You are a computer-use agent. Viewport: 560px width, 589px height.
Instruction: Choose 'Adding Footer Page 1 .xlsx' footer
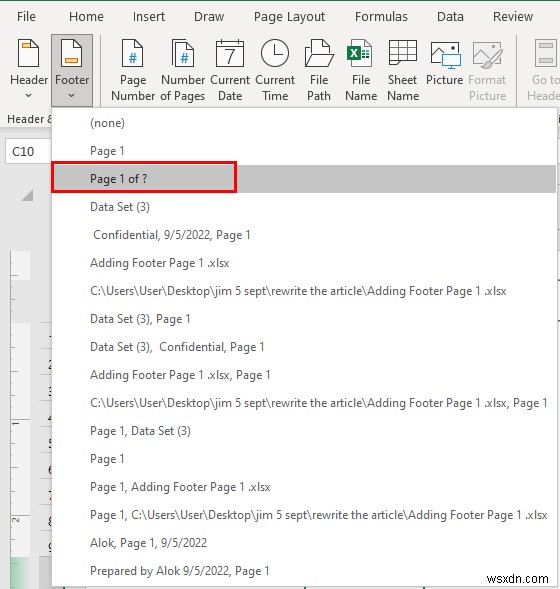pyautogui.click(x=304, y=263)
